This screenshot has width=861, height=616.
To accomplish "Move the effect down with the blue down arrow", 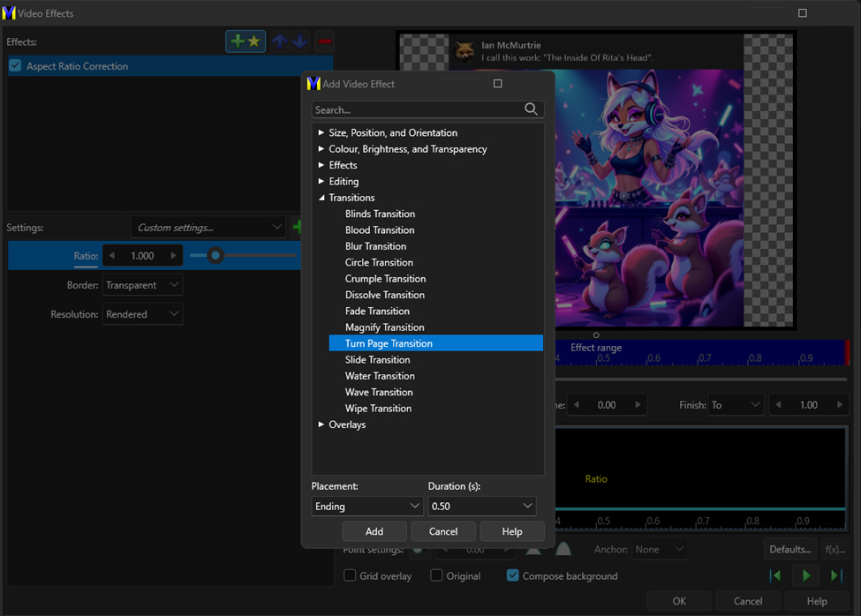I will (300, 41).
